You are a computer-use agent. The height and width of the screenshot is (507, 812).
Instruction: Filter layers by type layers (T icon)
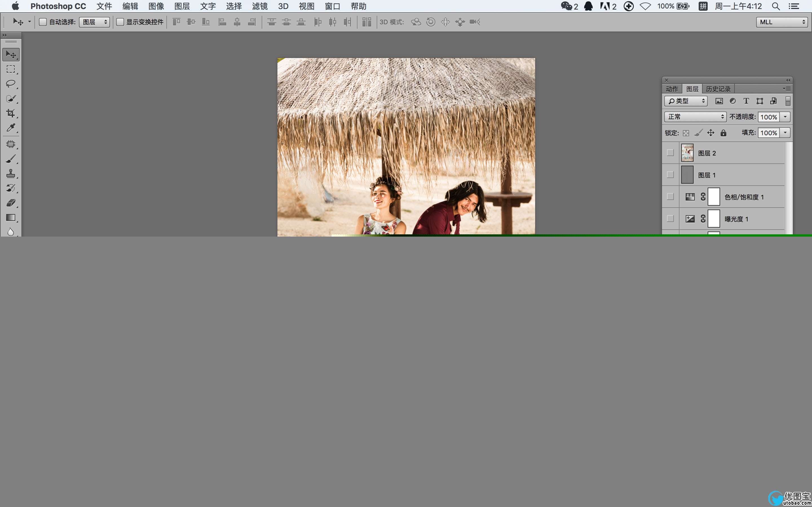746,101
